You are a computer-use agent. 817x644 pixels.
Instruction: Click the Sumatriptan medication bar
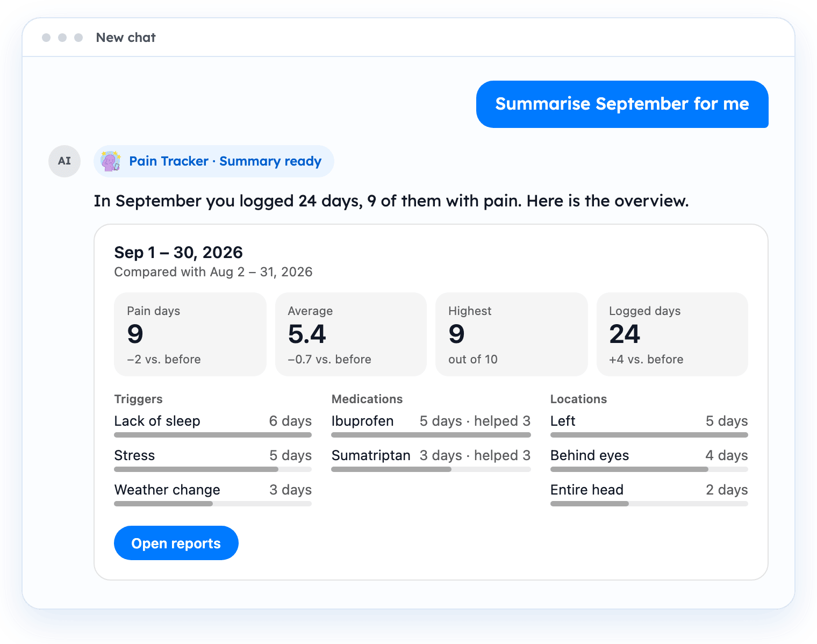(x=431, y=469)
